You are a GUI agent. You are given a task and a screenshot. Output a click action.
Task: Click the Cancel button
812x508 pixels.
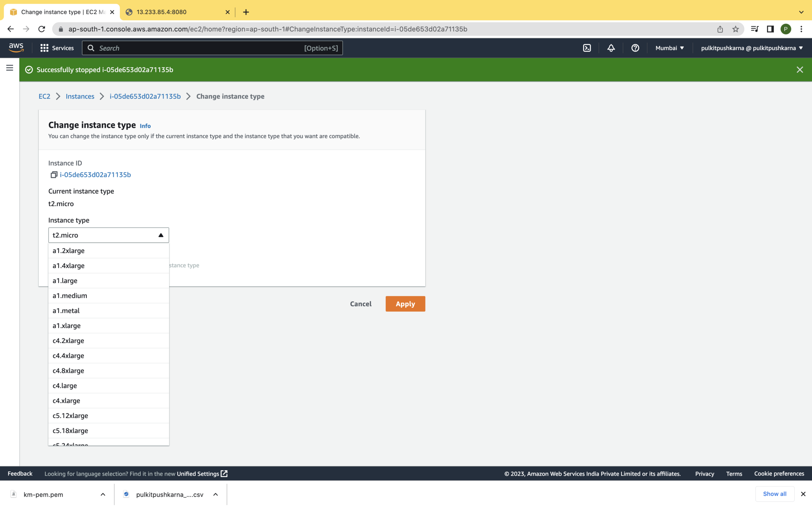coord(361,304)
